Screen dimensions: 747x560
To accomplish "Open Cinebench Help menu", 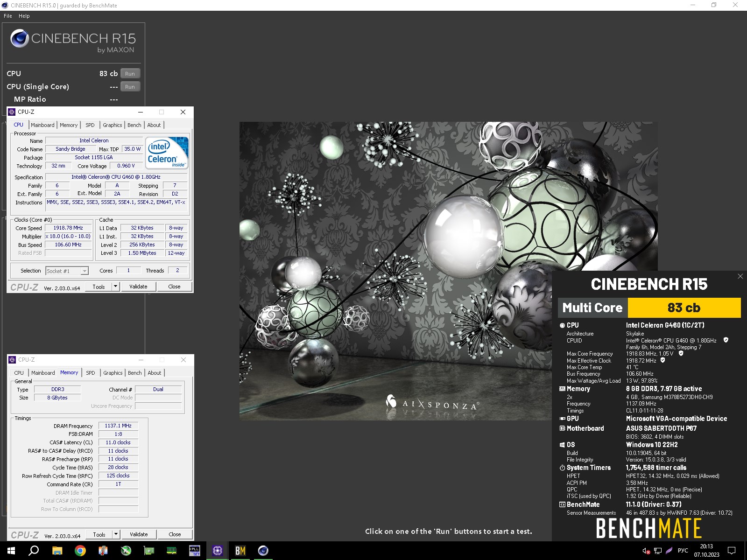I will click(24, 16).
